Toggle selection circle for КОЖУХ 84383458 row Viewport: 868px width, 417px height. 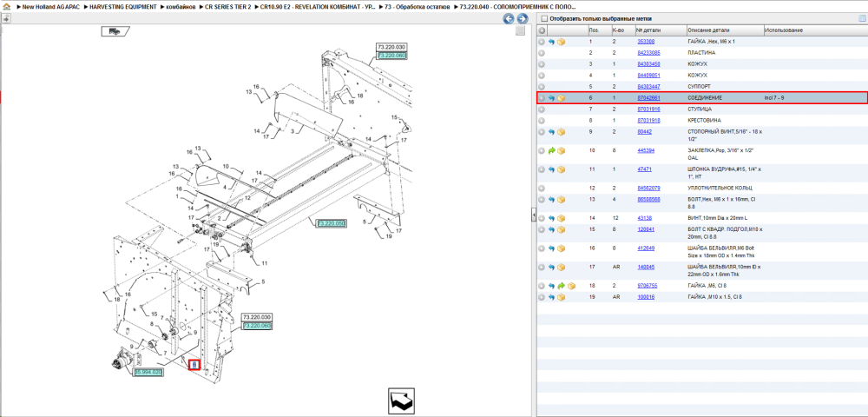542,64
